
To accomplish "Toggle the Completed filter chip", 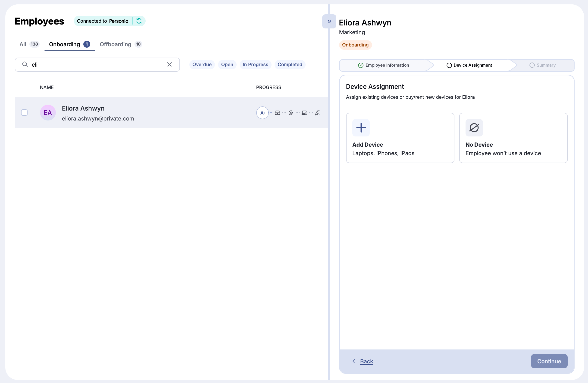I will [x=290, y=64].
